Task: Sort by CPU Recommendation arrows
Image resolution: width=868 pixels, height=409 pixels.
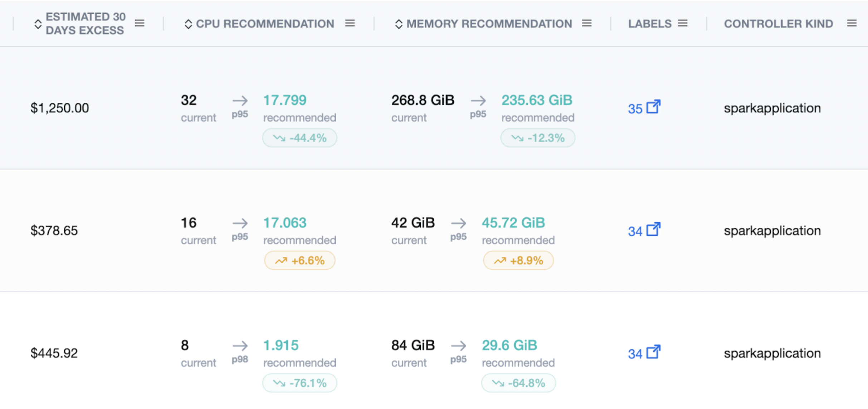Action: (x=188, y=24)
